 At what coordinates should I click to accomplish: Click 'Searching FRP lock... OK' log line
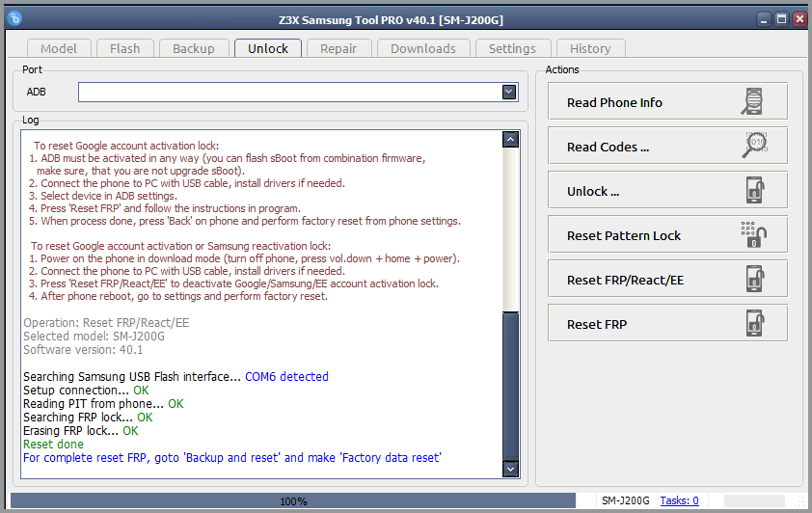(x=88, y=418)
